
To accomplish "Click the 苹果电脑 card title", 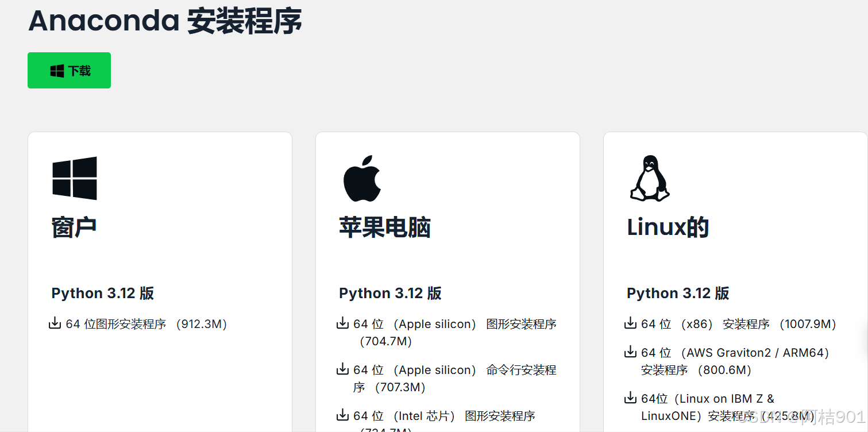I will pos(385,227).
